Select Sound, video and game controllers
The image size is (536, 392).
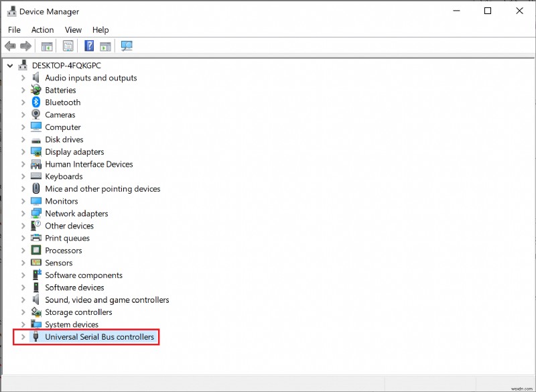[107, 300]
